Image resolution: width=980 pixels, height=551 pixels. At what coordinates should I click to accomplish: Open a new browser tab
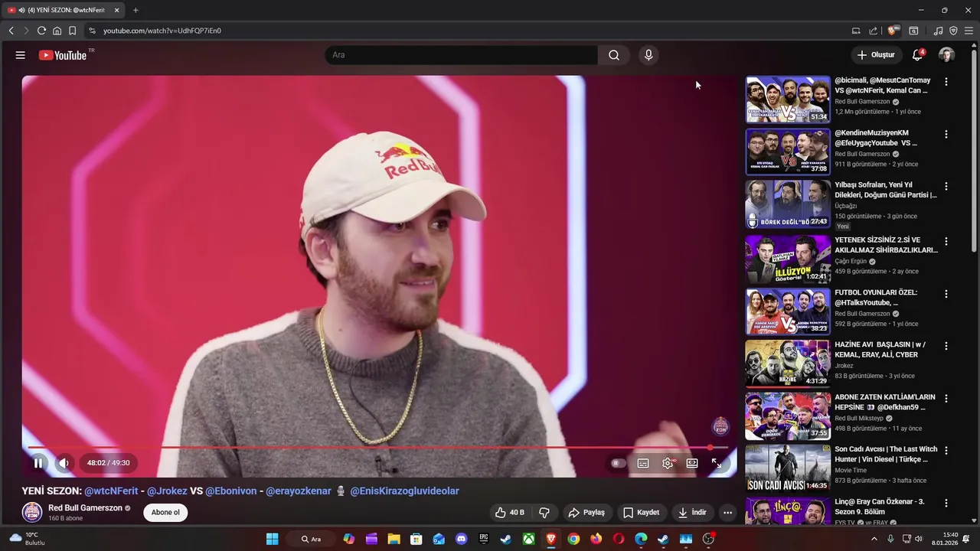(x=136, y=10)
